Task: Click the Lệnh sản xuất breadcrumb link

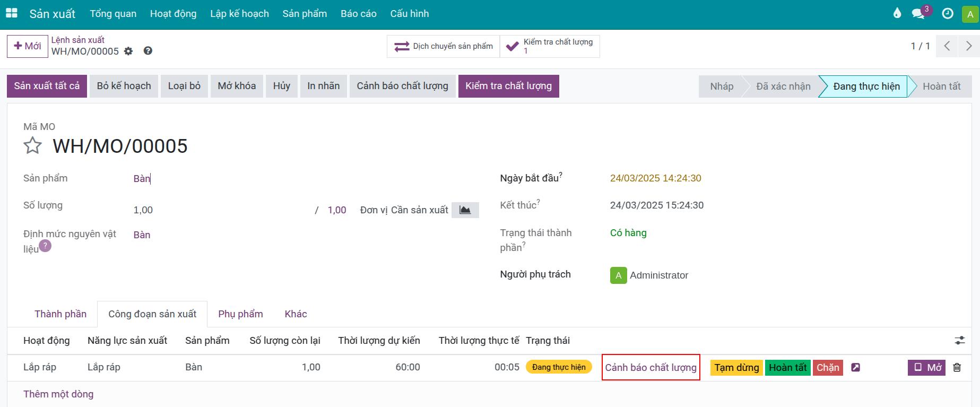Action: pyautogui.click(x=77, y=40)
